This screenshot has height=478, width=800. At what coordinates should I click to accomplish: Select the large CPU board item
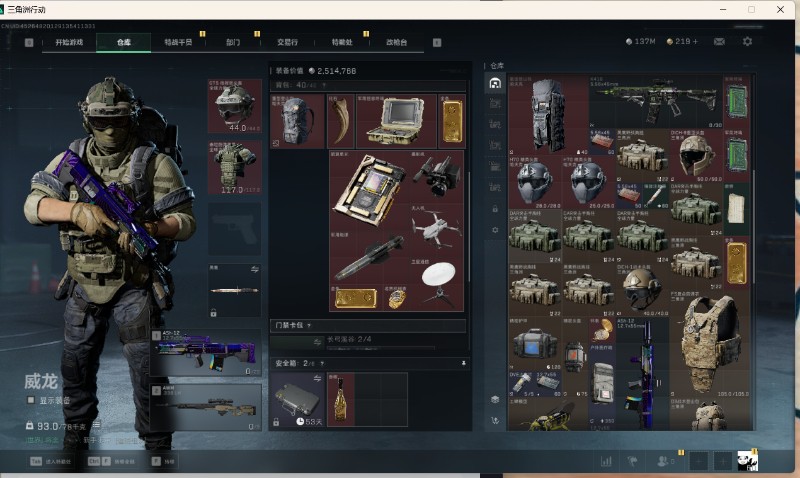[369, 190]
